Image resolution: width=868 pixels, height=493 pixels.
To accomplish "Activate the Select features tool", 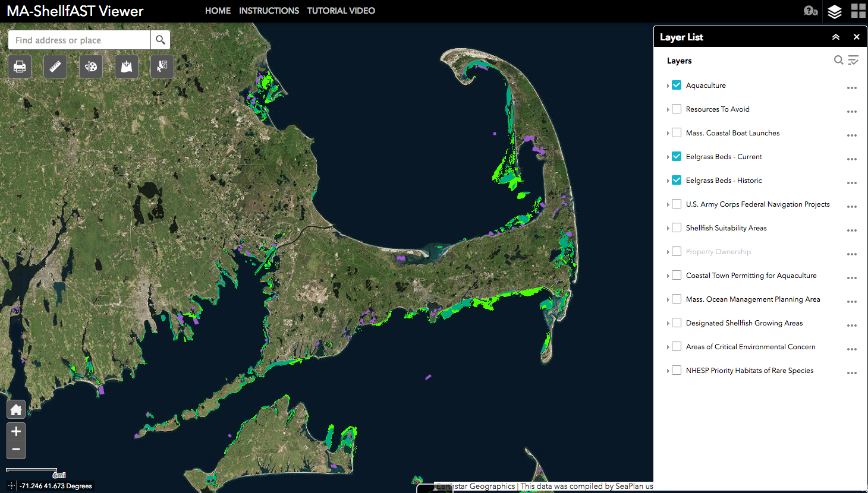I will 162,67.
